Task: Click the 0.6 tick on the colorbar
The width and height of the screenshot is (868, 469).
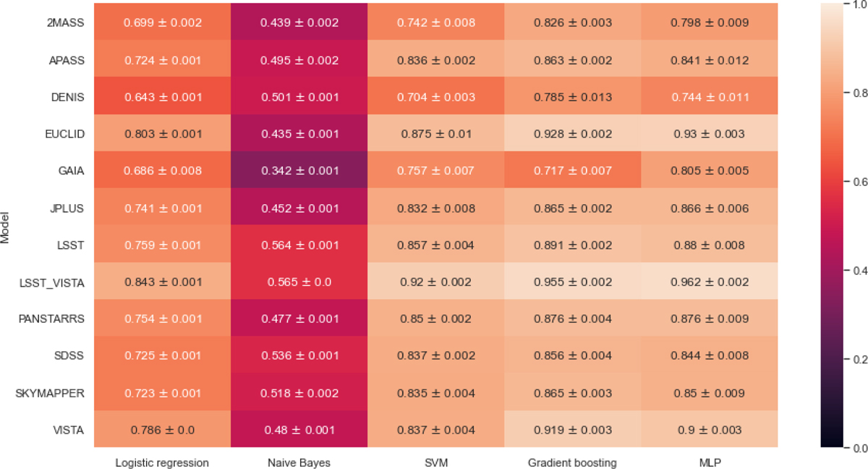Action: pos(858,182)
